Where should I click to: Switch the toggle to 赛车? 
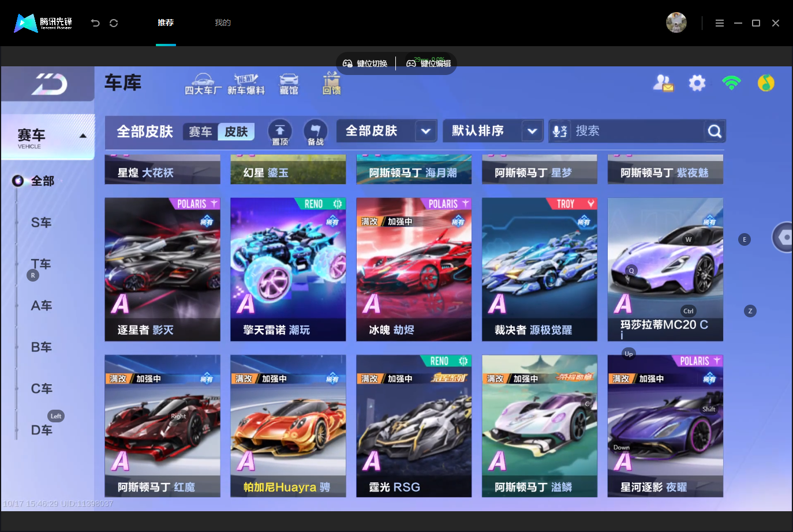pyautogui.click(x=200, y=132)
